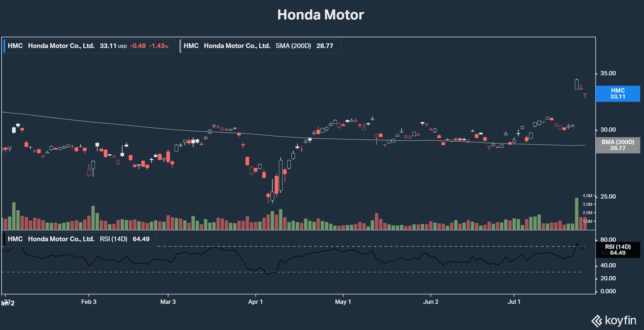
Task: Click the koyfin logo icon
Action: tap(597, 321)
